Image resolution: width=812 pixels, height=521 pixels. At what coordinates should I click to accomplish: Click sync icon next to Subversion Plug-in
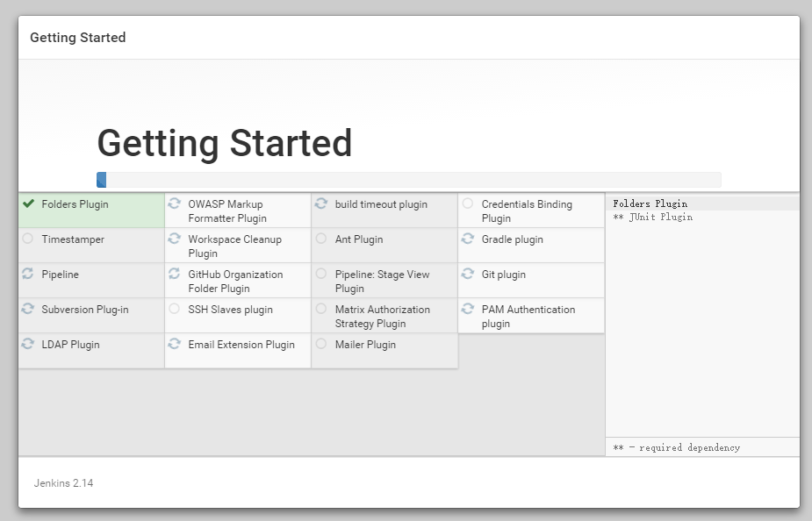tap(28, 309)
